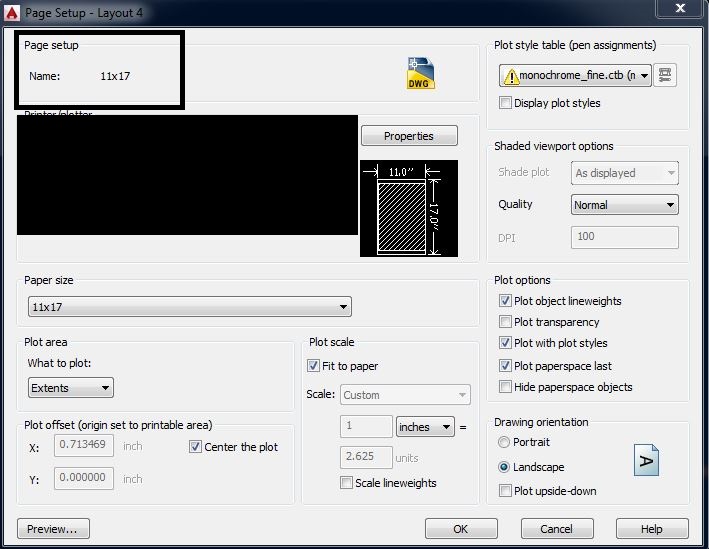Enable Hide paperspace objects
The image size is (709, 549).
pos(505,387)
